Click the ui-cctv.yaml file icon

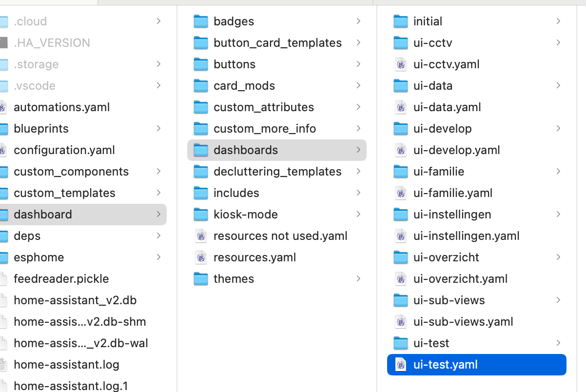pyautogui.click(x=401, y=64)
